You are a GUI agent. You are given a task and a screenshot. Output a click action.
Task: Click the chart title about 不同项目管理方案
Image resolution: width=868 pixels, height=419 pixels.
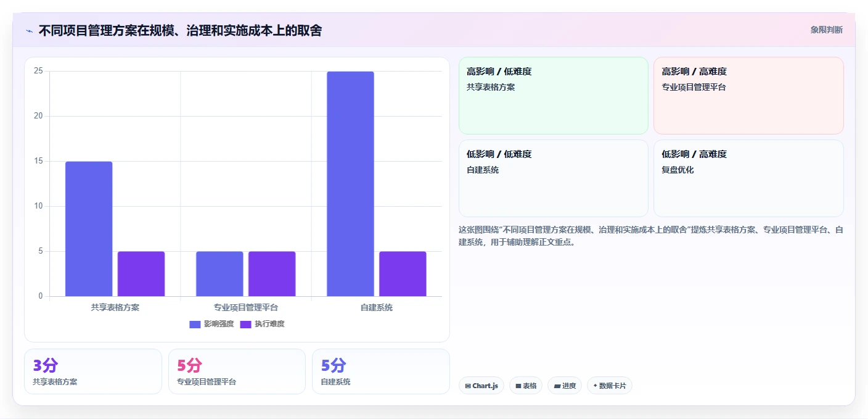[x=180, y=30]
